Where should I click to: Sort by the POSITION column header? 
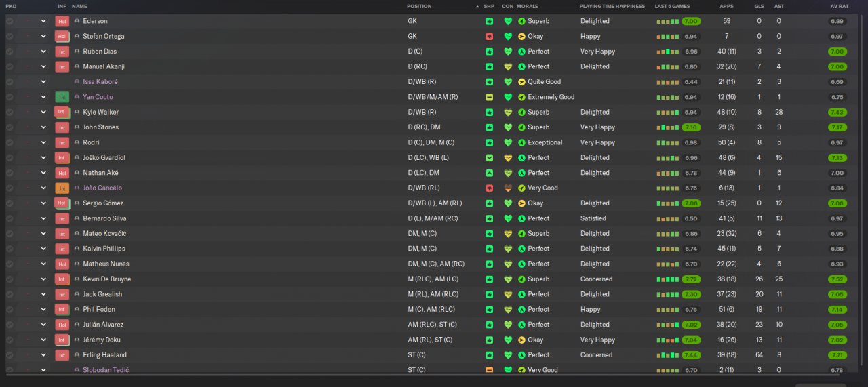coord(419,6)
